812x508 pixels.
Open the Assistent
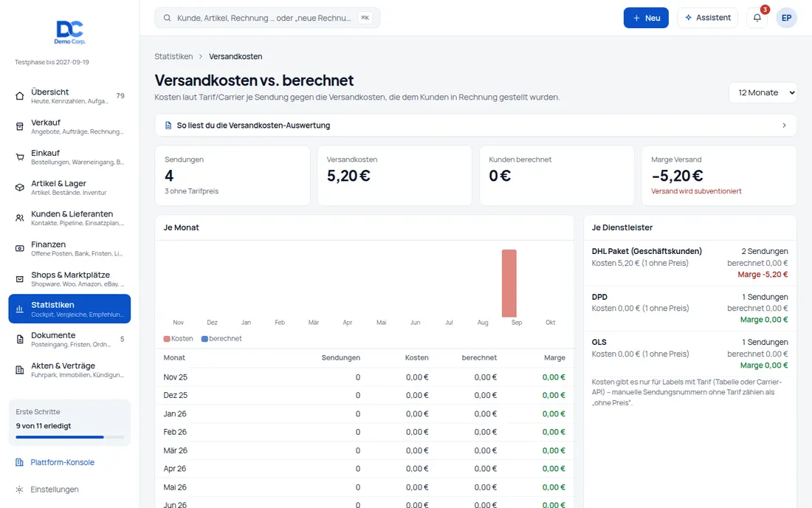[x=707, y=18]
